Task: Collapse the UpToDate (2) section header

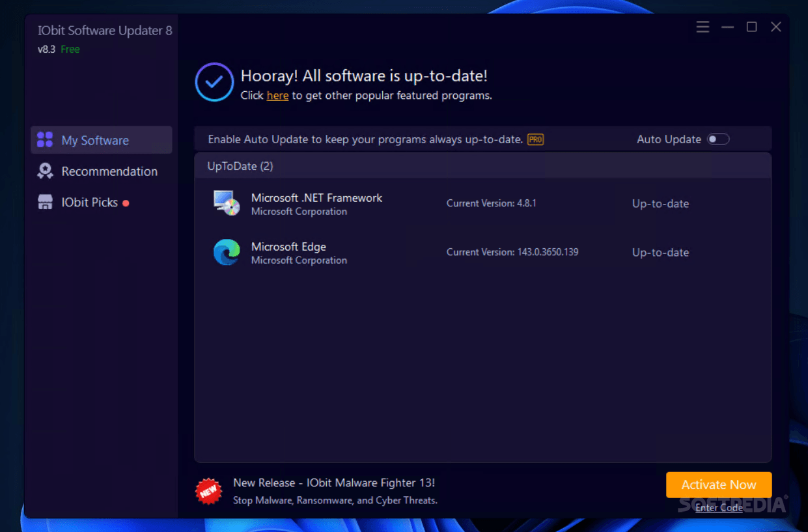Action: 483,166
